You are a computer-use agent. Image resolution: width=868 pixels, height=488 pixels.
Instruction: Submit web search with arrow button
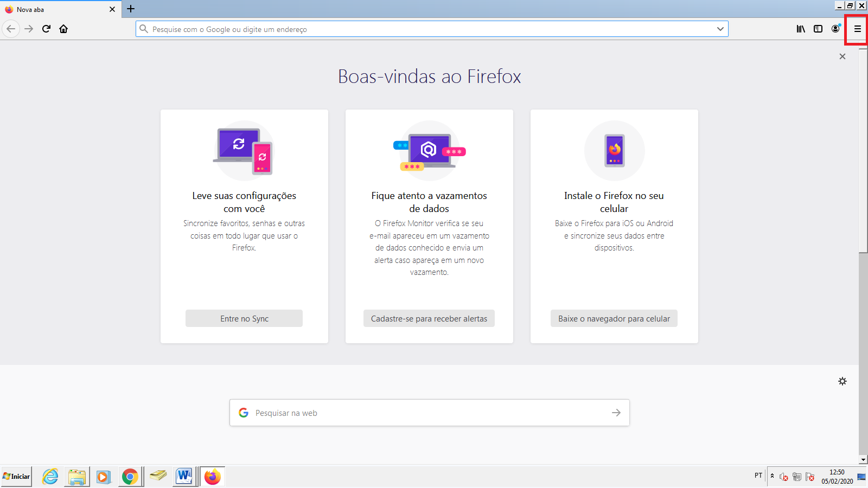point(616,413)
